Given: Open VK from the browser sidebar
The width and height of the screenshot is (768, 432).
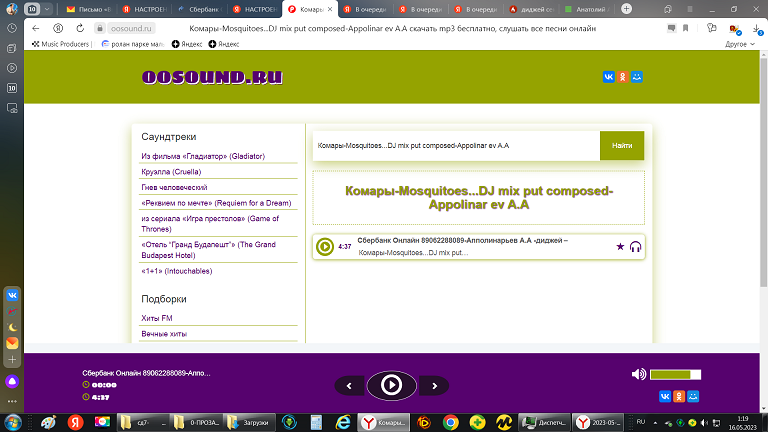Looking at the screenshot, I should pyautogui.click(x=12, y=295).
